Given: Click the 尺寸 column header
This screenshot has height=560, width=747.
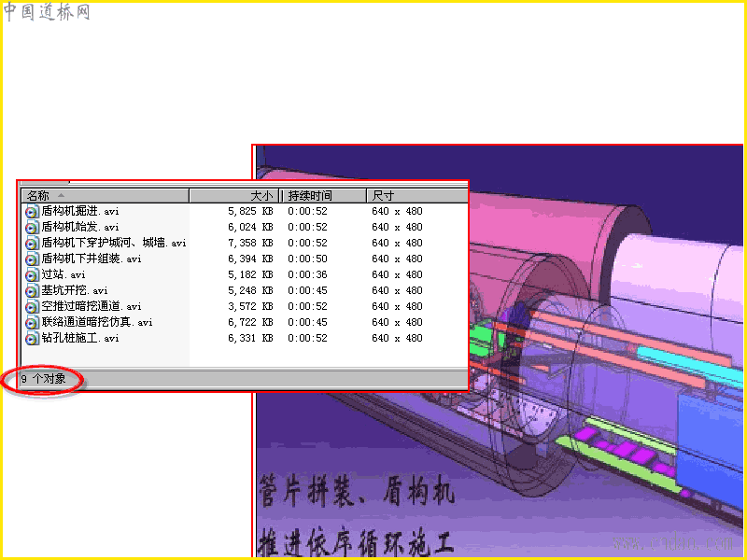Looking at the screenshot, I should pos(417,196).
